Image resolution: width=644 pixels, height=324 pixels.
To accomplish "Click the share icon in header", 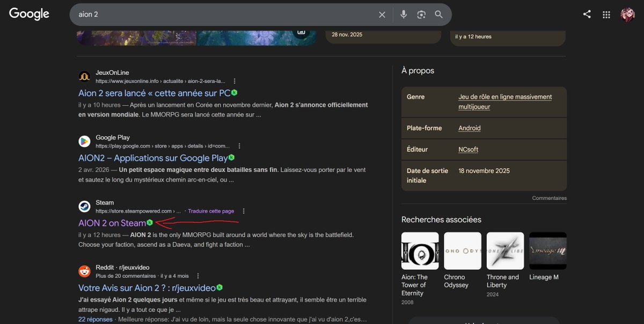I will [x=587, y=15].
